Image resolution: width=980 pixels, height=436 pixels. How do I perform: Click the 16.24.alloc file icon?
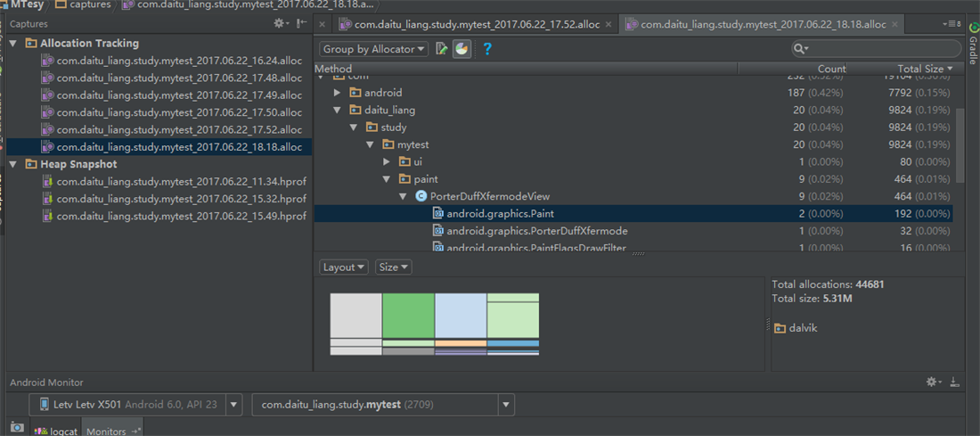[x=47, y=61]
